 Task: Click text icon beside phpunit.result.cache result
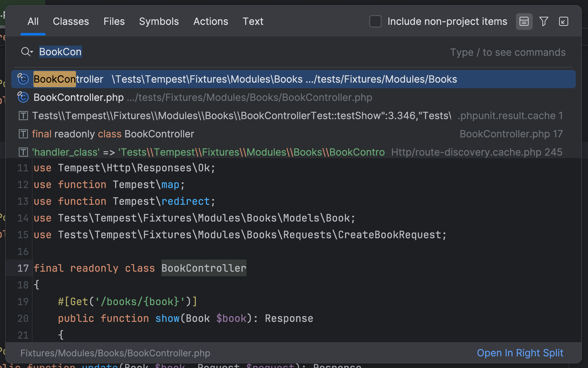pyautogui.click(x=23, y=116)
